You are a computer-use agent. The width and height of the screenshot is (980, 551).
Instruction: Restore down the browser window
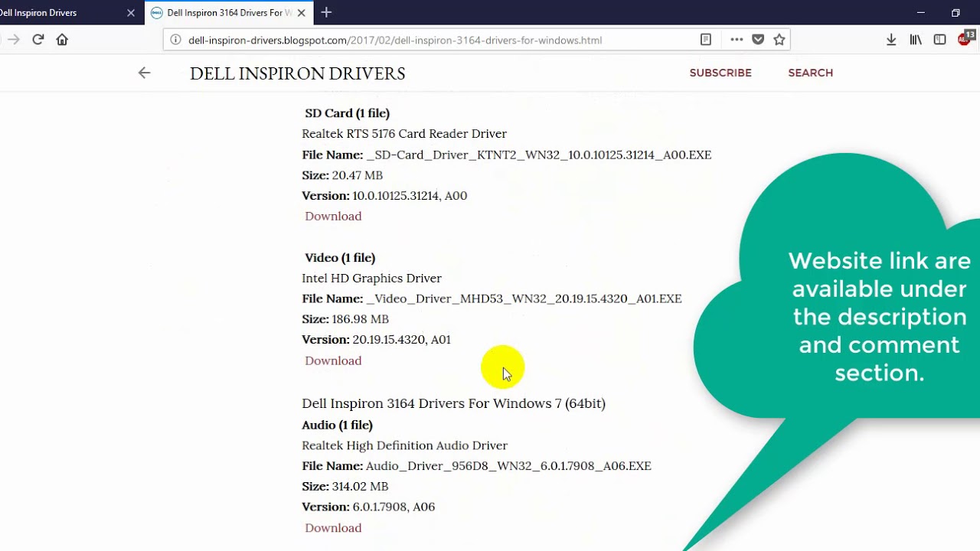click(x=955, y=13)
